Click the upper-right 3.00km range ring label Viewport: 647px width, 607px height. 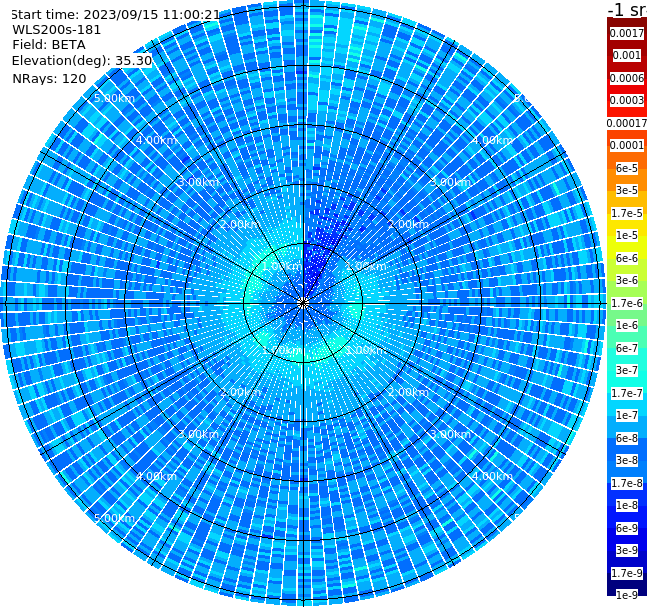pos(451,182)
